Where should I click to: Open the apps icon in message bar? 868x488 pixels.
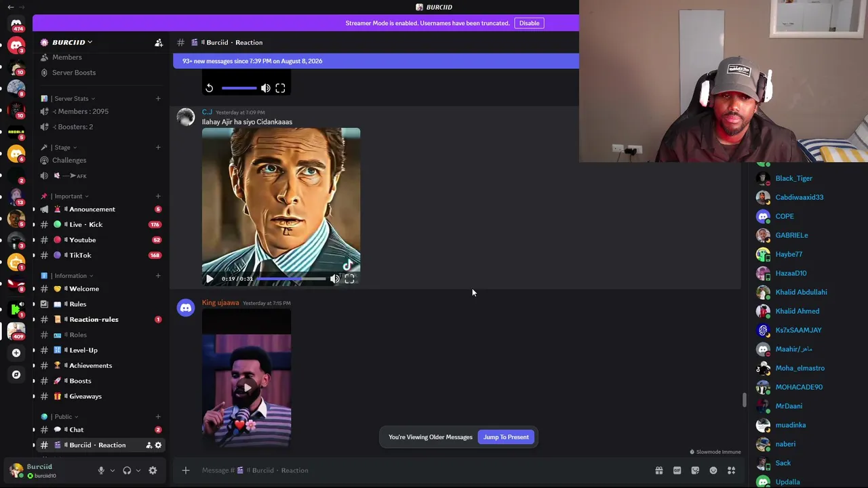point(731,470)
